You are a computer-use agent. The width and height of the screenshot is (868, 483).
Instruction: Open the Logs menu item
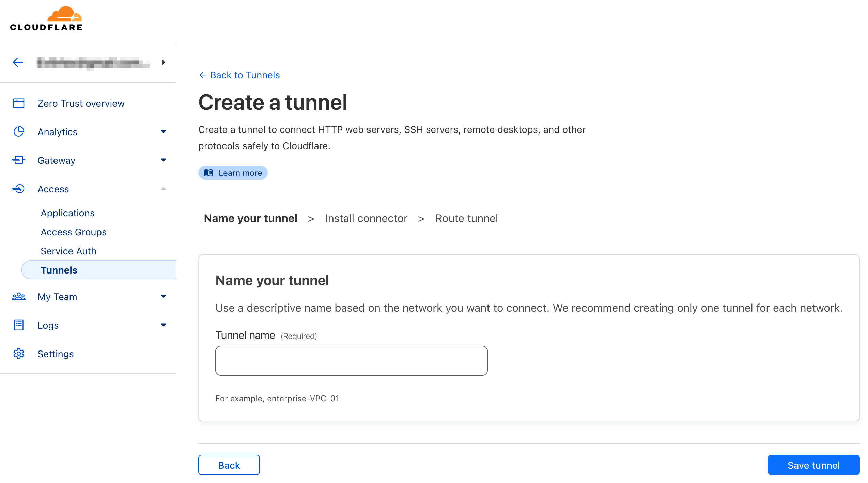pyautogui.click(x=48, y=325)
